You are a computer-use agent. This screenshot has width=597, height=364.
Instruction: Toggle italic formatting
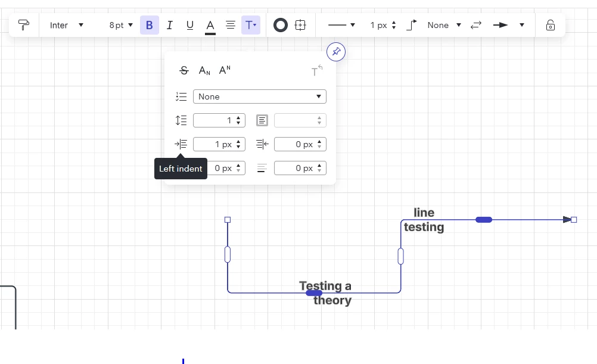tap(170, 25)
